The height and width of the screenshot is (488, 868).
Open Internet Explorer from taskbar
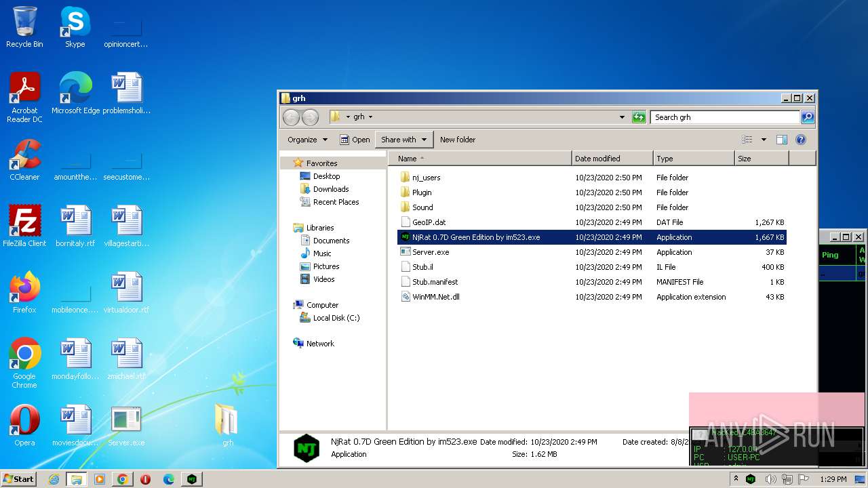(54, 479)
